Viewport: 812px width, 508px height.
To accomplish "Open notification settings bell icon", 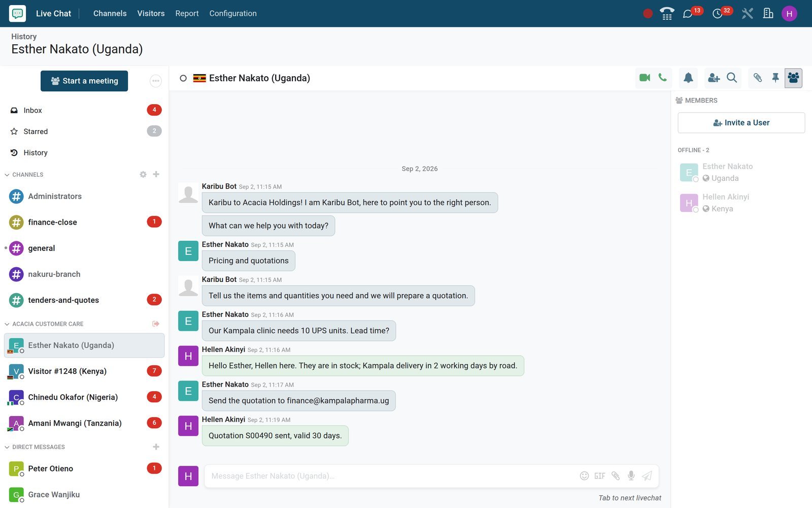I will [x=688, y=78].
